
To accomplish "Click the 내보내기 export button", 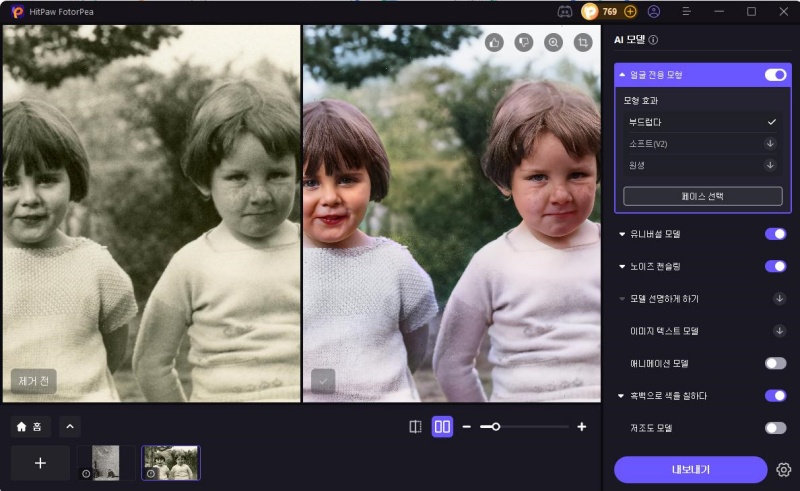I will coord(690,470).
